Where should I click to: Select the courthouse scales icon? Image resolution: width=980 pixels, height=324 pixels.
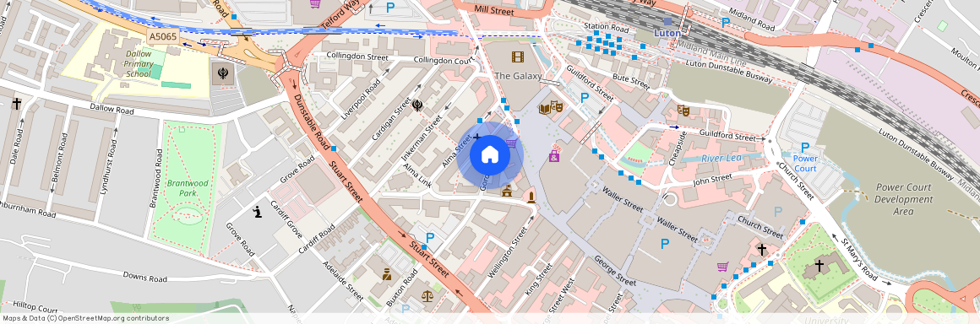[x=427, y=295]
